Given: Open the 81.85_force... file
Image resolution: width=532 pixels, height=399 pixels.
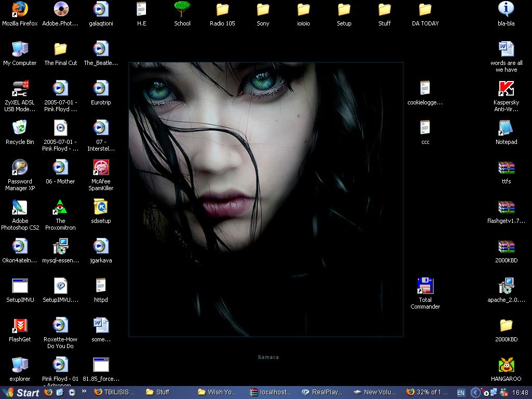Looking at the screenshot, I should click(x=101, y=365).
